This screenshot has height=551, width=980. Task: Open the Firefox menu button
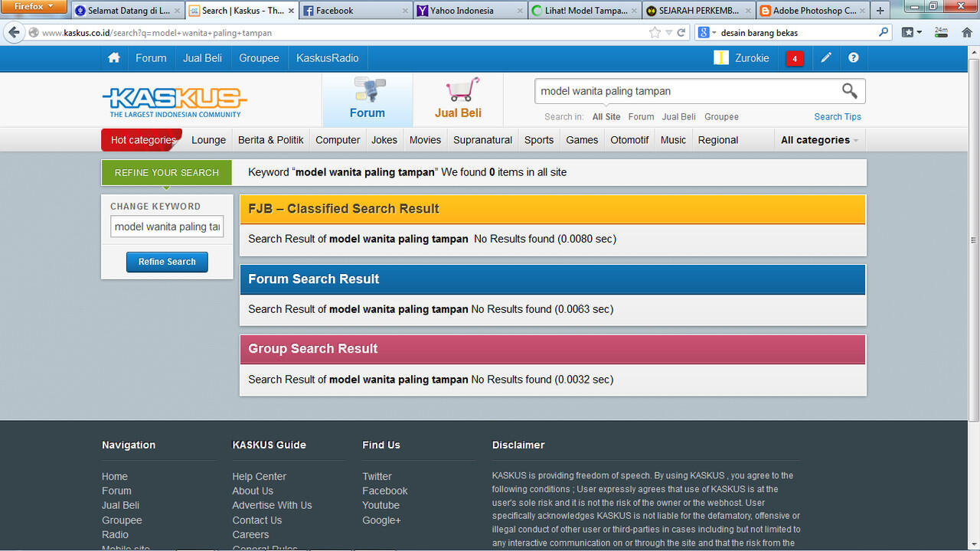pyautogui.click(x=34, y=7)
